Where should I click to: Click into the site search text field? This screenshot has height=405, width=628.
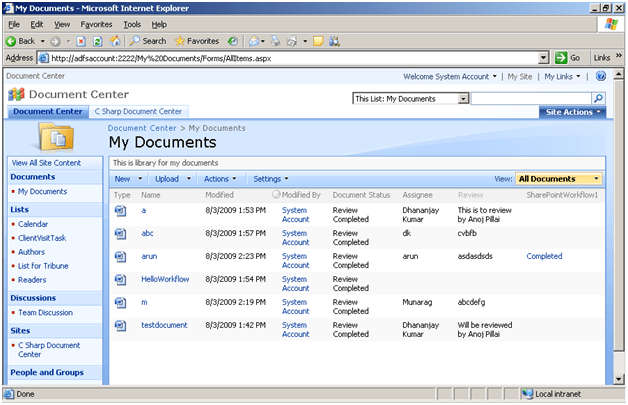point(530,98)
